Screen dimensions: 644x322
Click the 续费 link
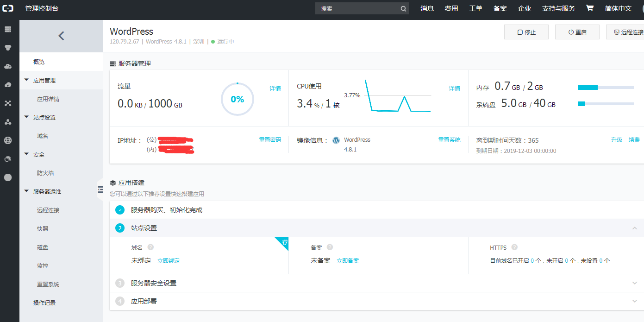[x=634, y=139]
